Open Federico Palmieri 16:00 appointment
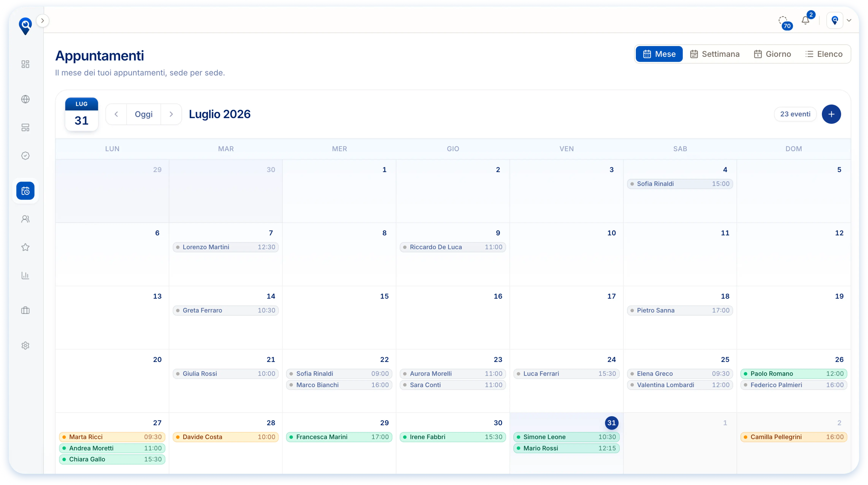 tap(794, 385)
